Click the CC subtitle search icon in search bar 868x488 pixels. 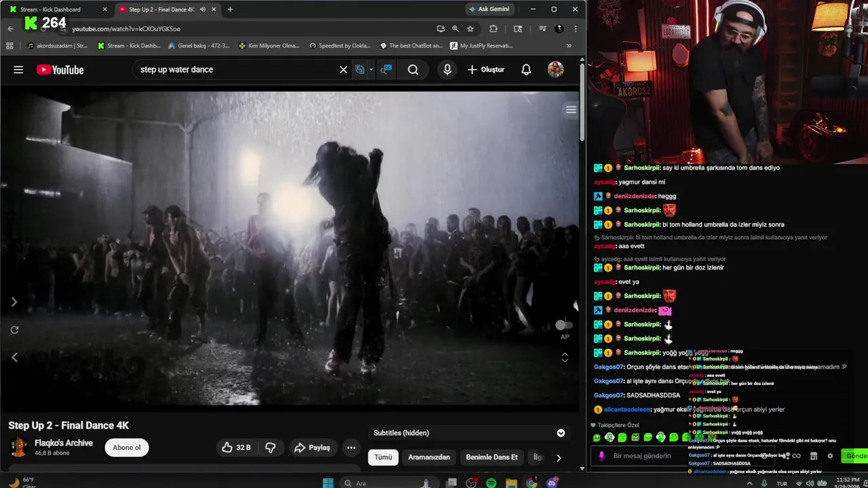(386, 69)
